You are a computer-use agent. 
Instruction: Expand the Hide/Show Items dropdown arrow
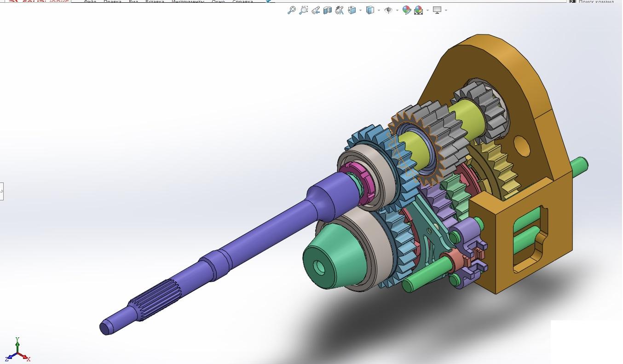point(397,10)
